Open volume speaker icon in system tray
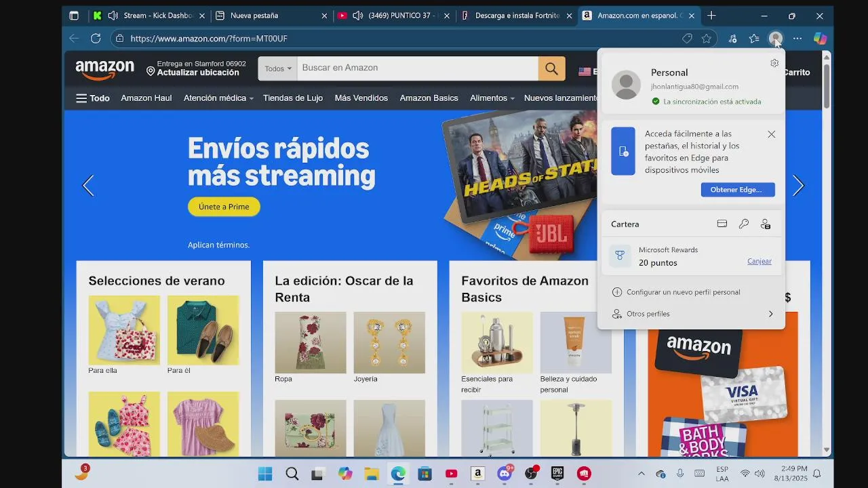This screenshot has height=488, width=868. [x=760, y=474]
